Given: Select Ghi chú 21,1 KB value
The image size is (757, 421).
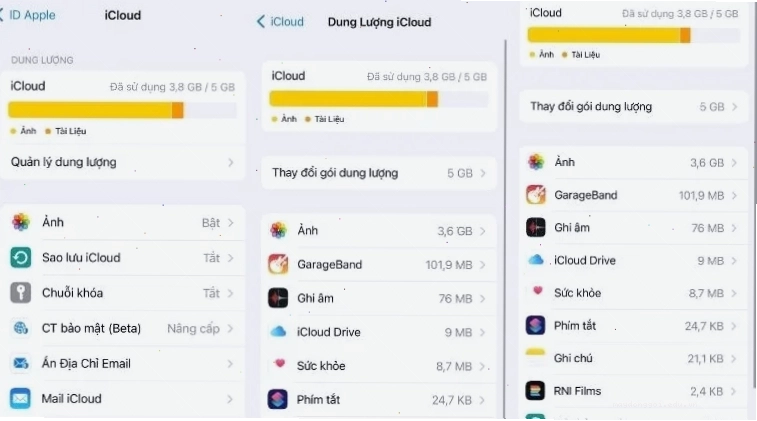Looking at the screenshot, I should click(x=706, y=359).
